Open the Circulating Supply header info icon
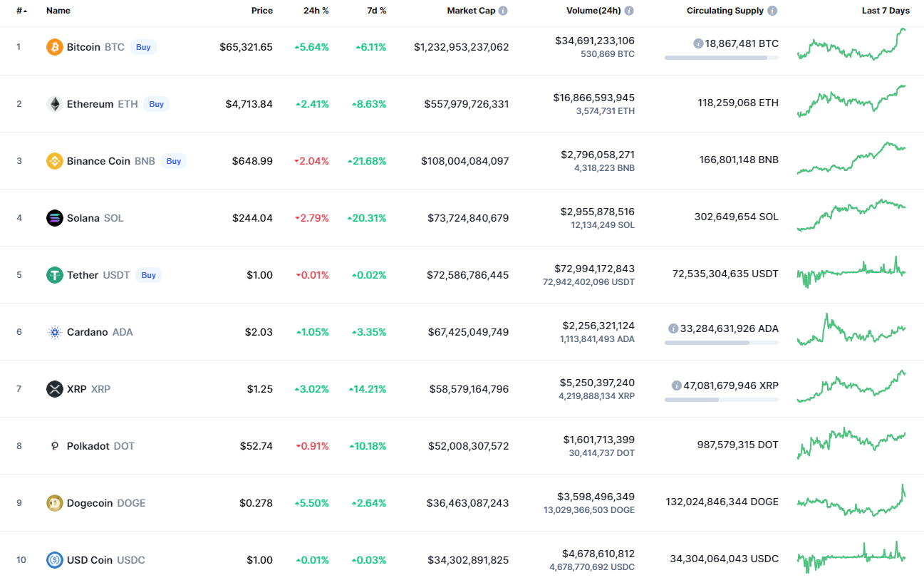Viewport: 924px width, 580px height. (773, 11)
